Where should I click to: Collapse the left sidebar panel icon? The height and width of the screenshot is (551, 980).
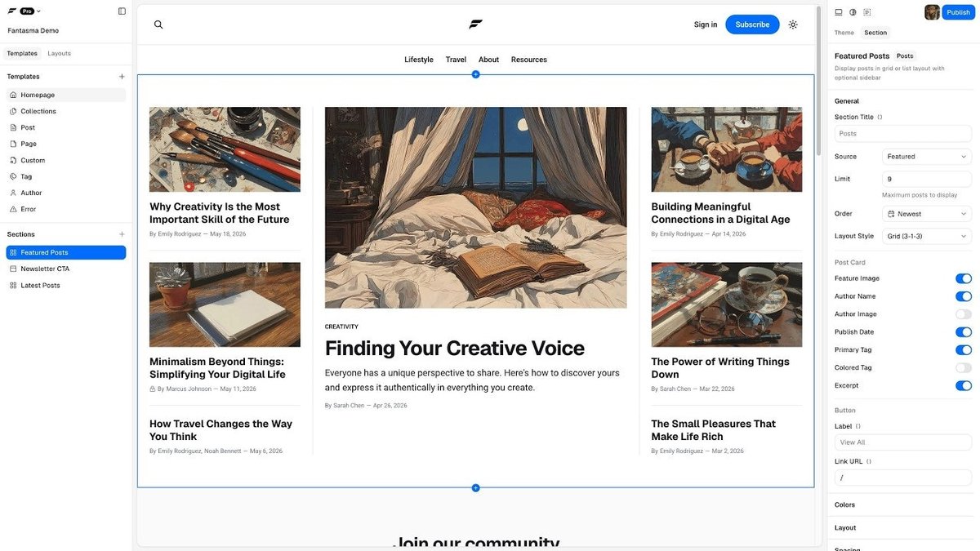pos(122,11)
